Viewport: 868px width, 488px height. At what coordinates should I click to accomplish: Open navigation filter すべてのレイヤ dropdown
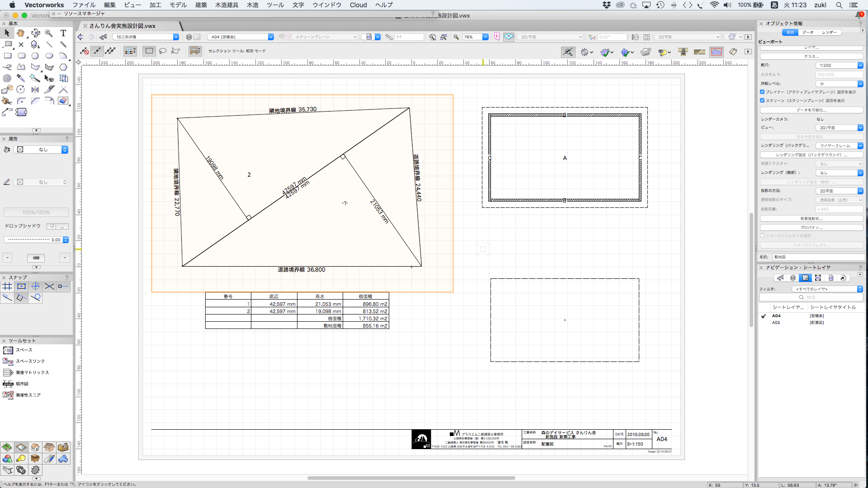point(827,289)
